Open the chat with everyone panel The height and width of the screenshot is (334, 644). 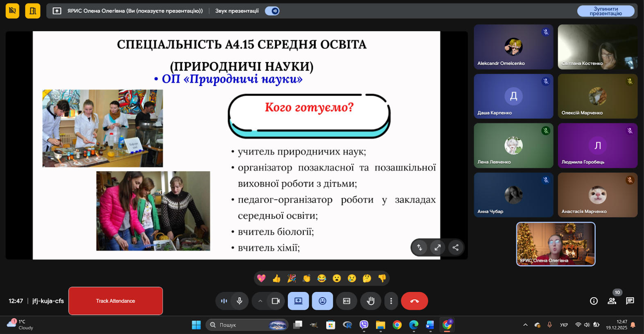[x=630, y=301]
